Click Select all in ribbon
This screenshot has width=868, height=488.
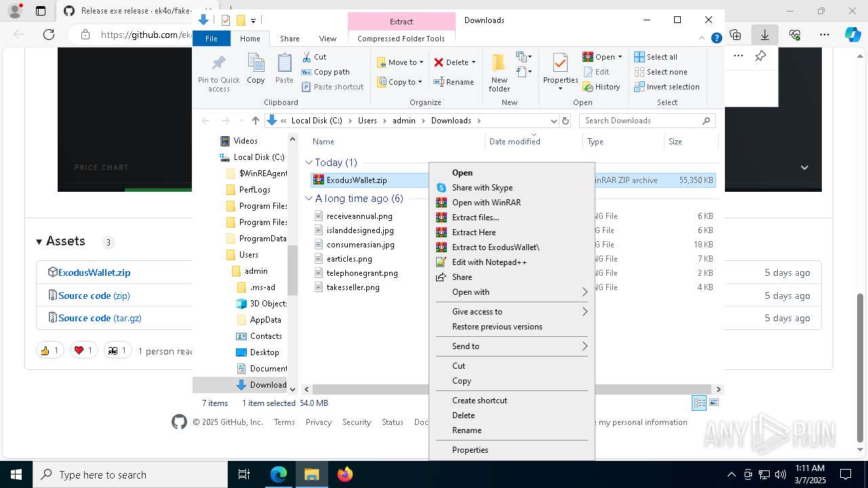point(656,57)
